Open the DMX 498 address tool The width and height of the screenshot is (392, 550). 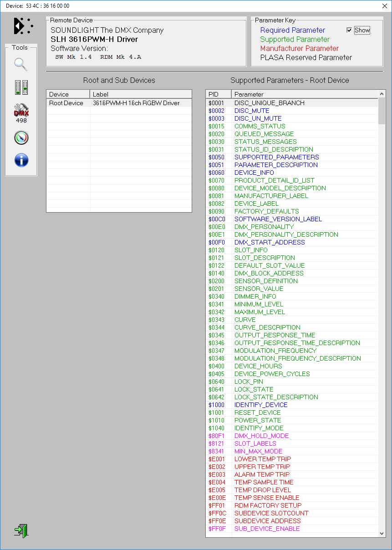click(x=21, y=112)
